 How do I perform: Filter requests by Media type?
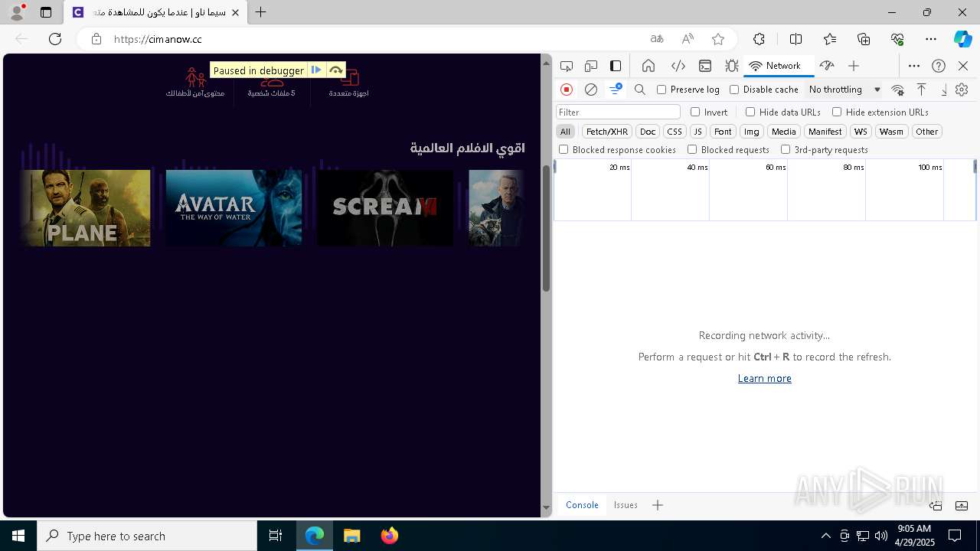(783, 132)
